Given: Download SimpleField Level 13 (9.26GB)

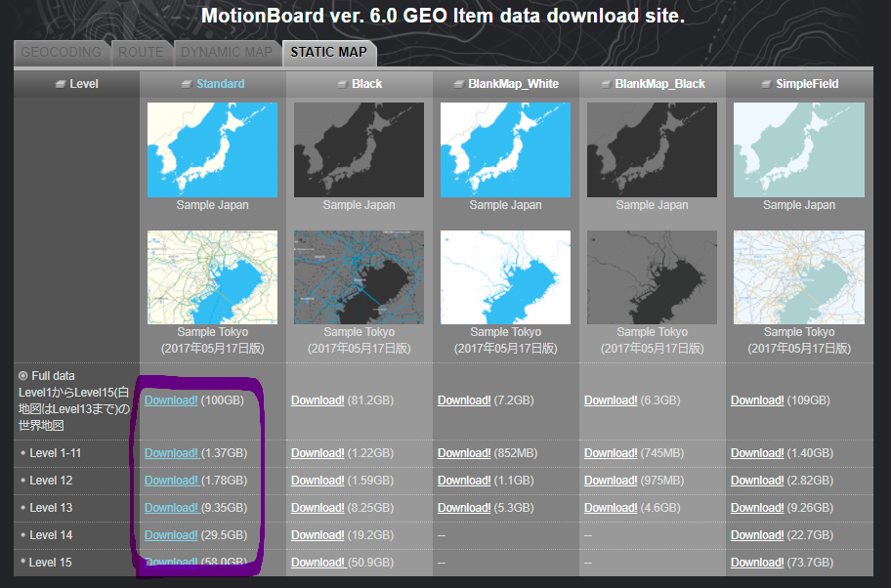Looking at the screenshot, I should 757,507.
